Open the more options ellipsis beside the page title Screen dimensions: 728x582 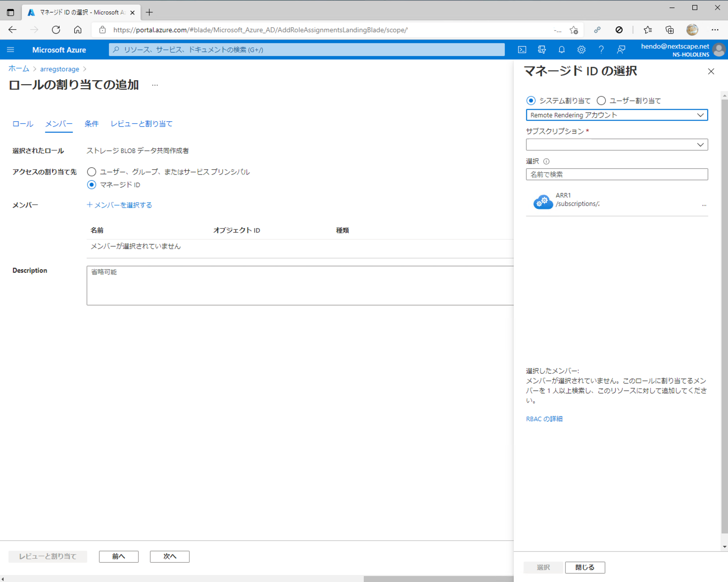pyautogui.click(x=155, y=85)
